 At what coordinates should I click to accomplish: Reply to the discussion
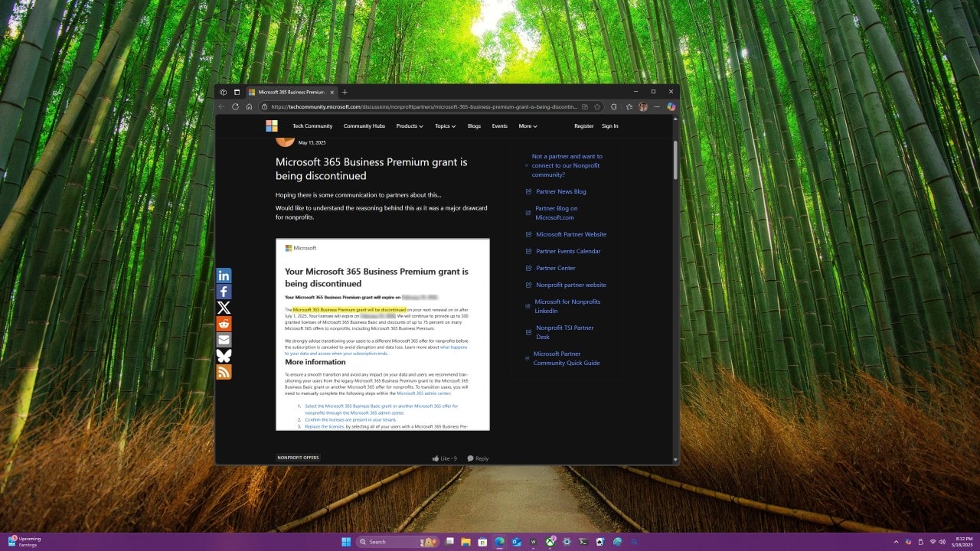click(478, 458)
